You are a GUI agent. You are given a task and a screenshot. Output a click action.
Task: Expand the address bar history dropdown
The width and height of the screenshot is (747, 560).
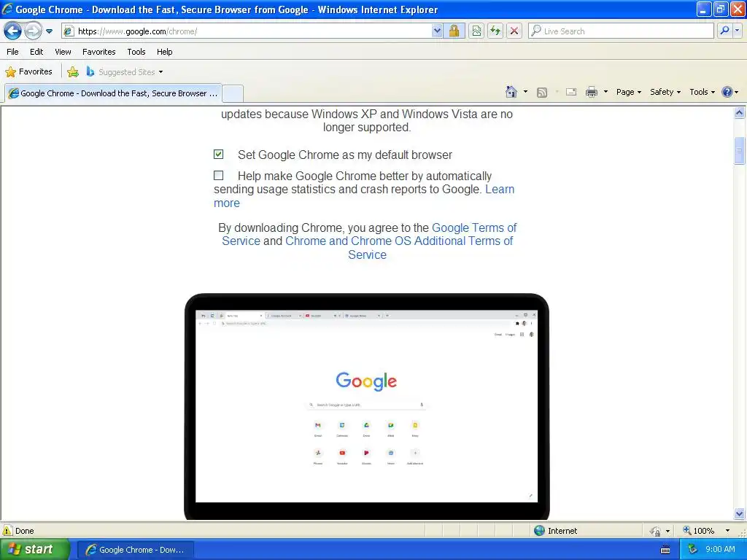tap(437, 31)
